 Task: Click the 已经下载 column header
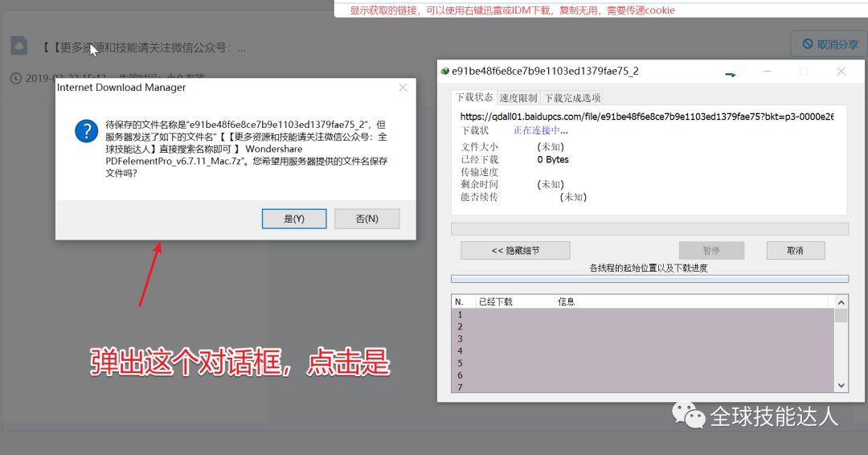click(x=515, y=301)
